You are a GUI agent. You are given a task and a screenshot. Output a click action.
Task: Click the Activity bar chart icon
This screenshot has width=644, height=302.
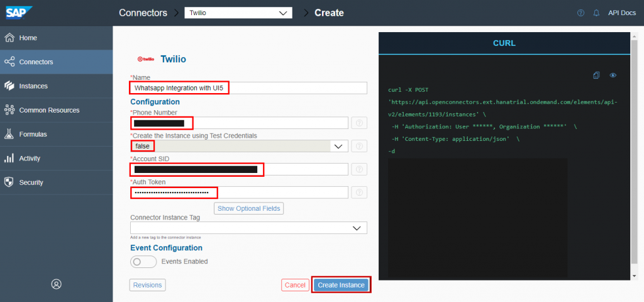pos(9,159)
